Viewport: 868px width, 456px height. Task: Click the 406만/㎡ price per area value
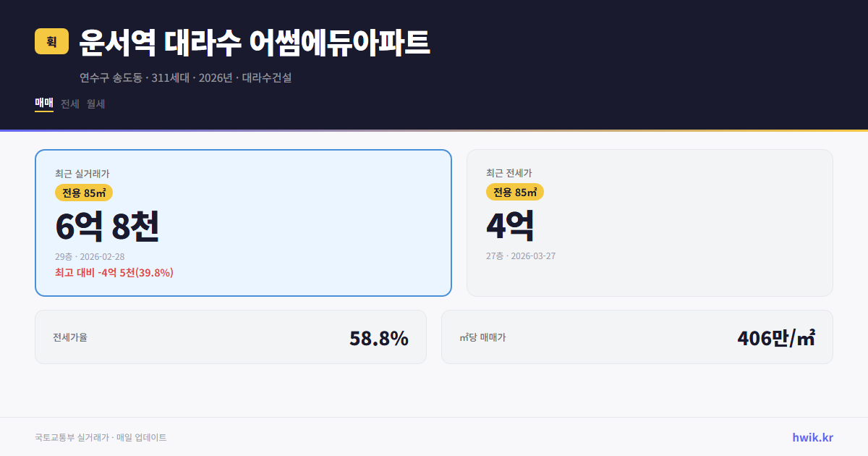775,337
